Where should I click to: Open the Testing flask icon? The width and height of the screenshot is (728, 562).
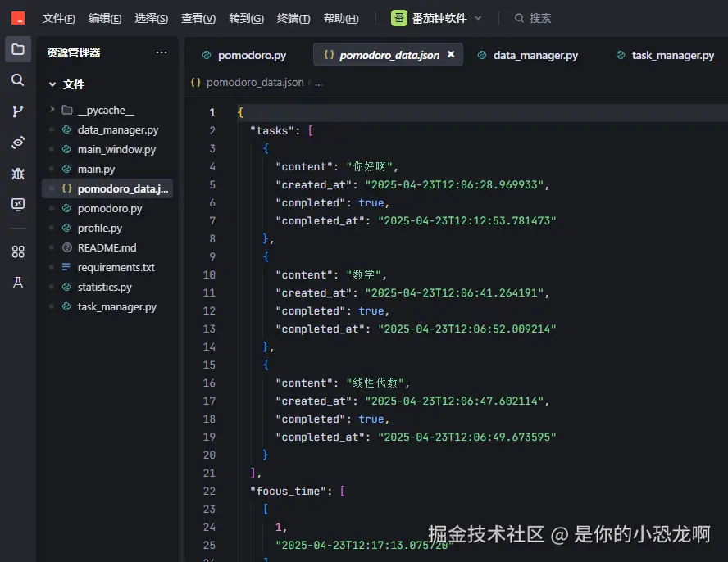(x=18, y=283)
